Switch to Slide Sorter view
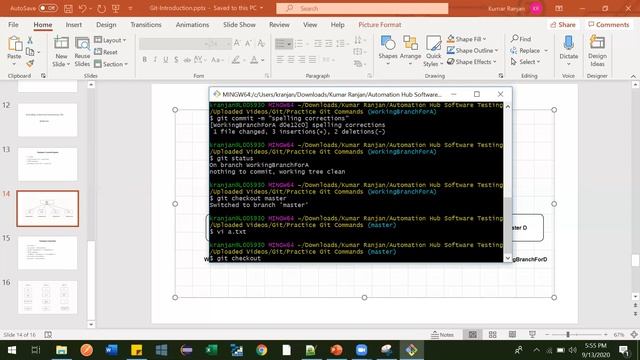The image size is (640, 360). pyautogui.click(x=493, y=334)
